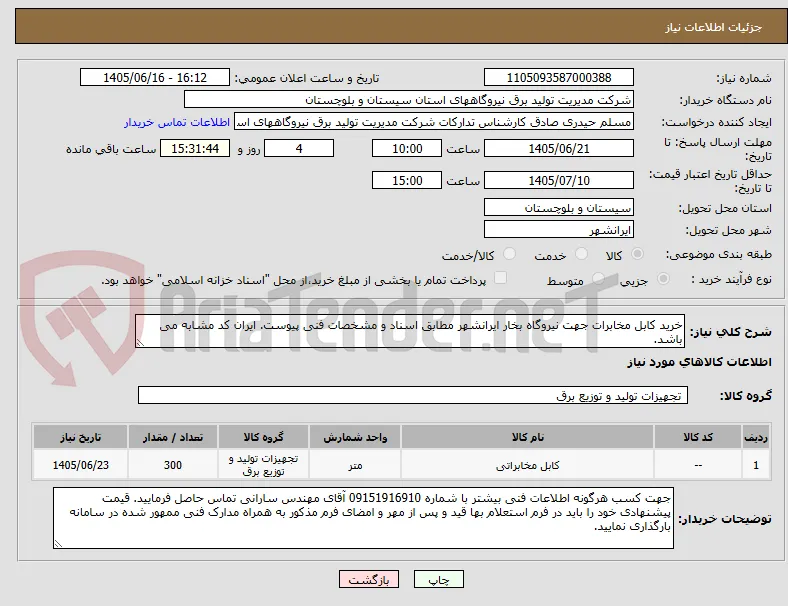Click the توضیحات خریدار notes textarea
788x606 pixels.
(x=363, y=518)
